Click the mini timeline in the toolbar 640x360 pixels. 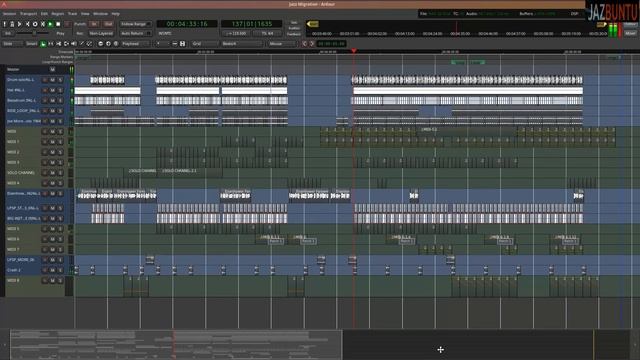456,29
